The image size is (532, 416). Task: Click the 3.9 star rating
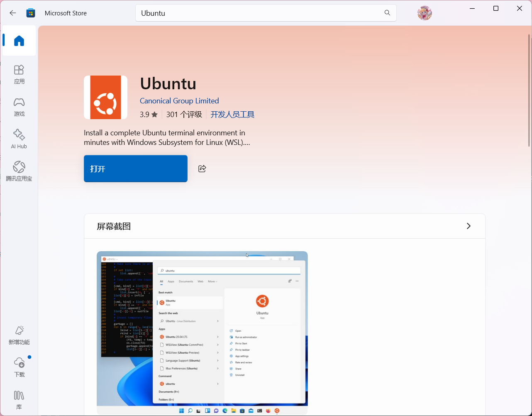tap(149, 115)
